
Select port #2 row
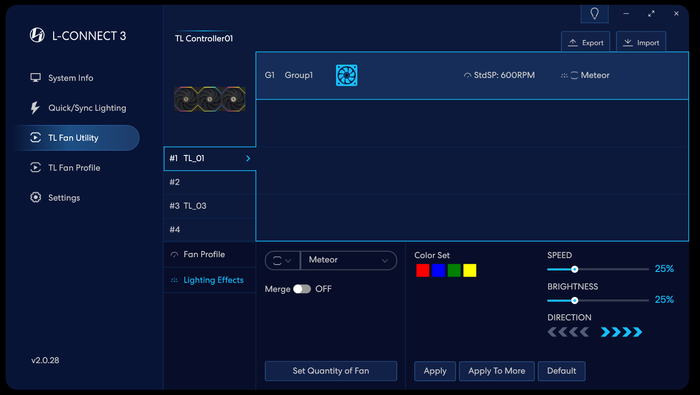pyautogui.click(x=210, y=182)
